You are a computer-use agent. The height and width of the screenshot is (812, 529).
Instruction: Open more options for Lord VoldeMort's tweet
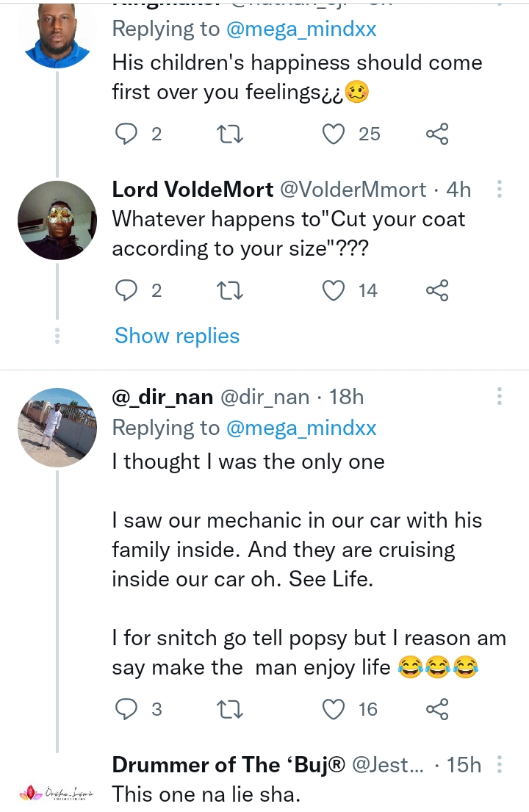point(500,190)
